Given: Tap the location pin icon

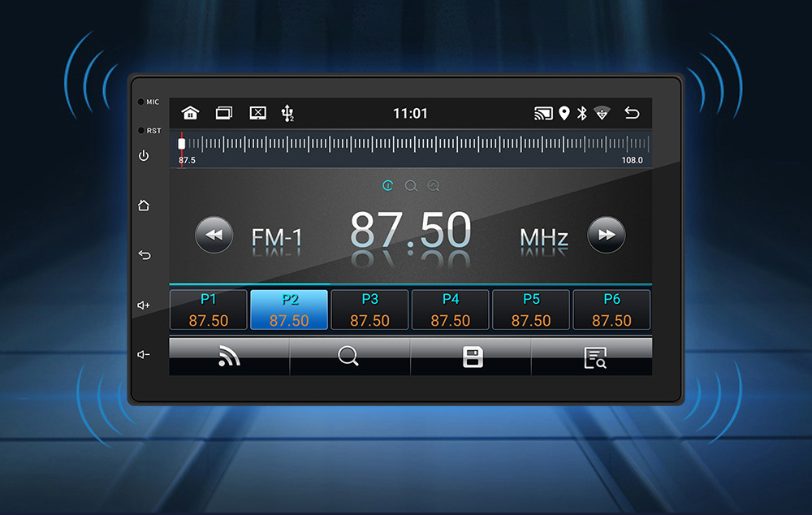Looking at the screenshot, I should tap(564, 113).
